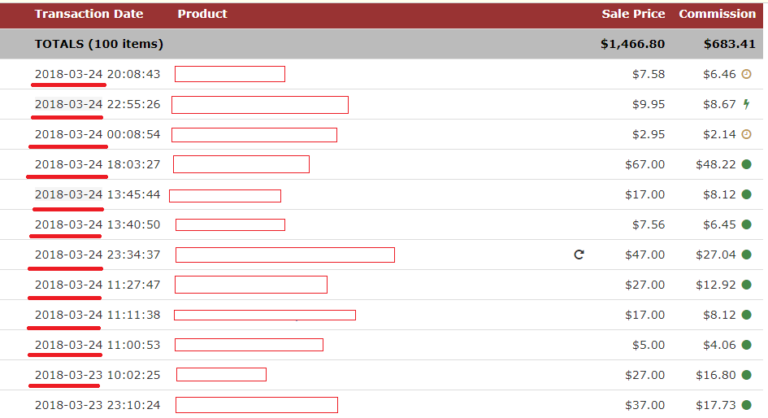The image size is (768, 418).
Task: Sort by the Transaction Date column header
Action: click(89, 14)
